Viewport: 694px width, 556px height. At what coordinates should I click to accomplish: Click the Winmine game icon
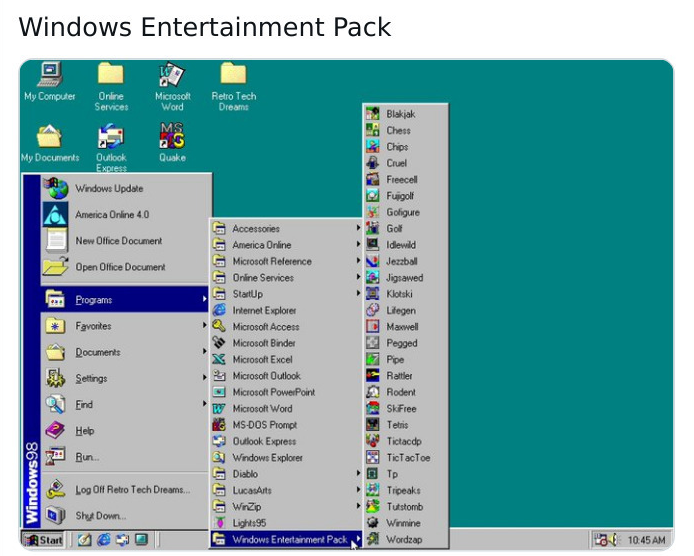tap(373, 523)
